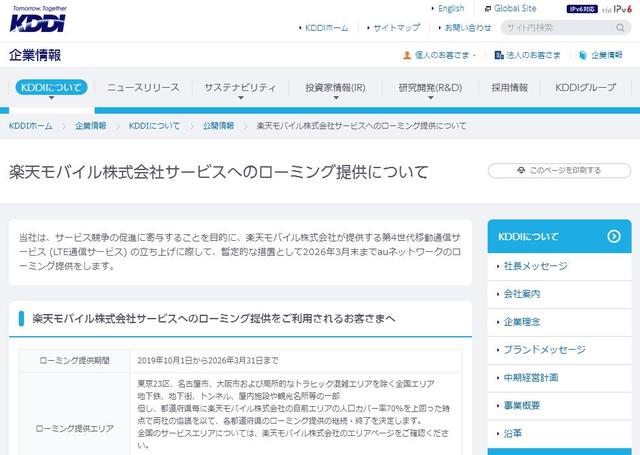Click the Global Site external-link icon
Viewport: 640px width, 455px height.
tap(487, 9)
